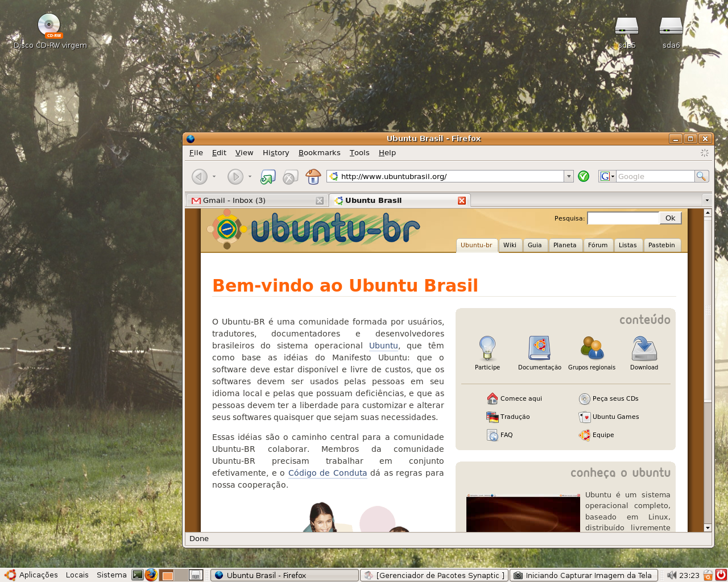Click the Ok search button

click(671, 218)
